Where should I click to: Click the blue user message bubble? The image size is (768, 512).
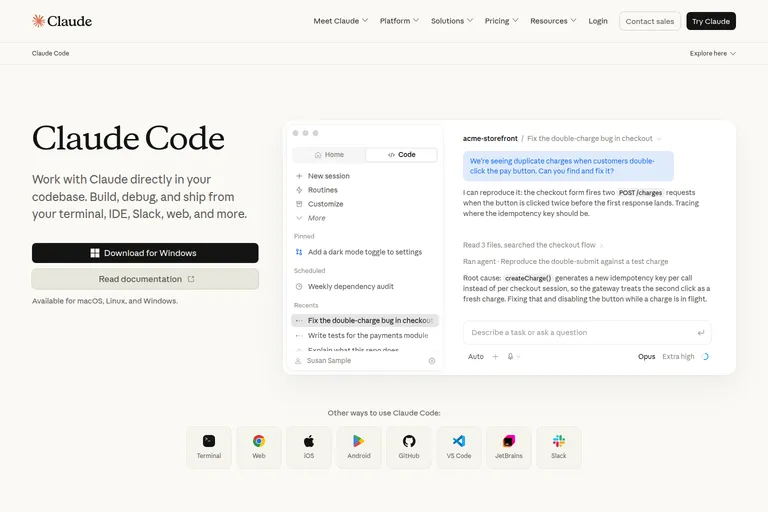568,166
